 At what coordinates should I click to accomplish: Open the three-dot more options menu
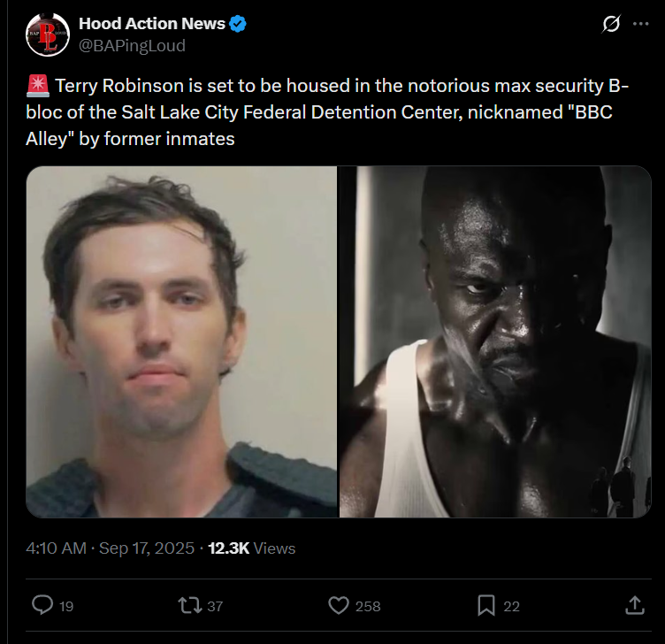[640, 25]
